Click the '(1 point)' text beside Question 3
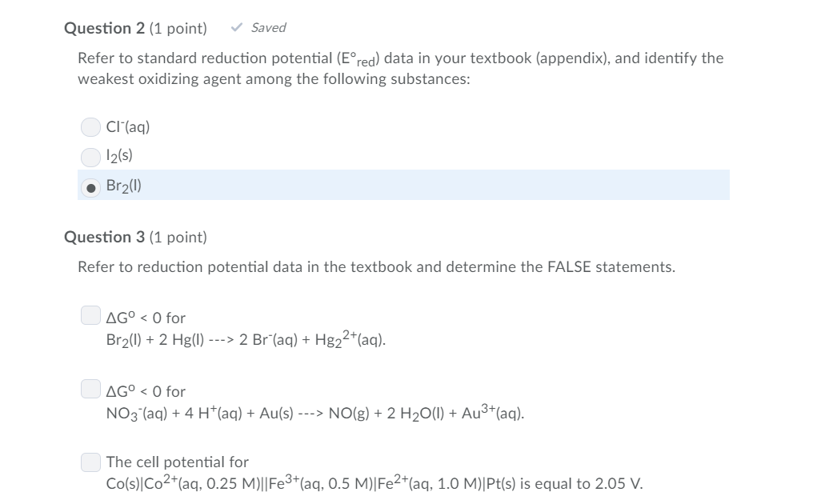The height and width of the screenshot is (504, 817). pos(178,238)
